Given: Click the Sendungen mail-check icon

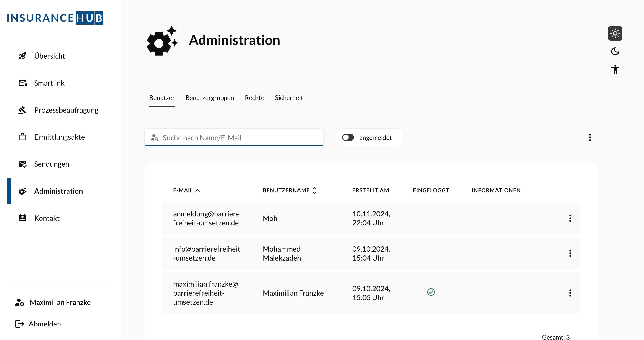Looking at the screenshot, I should (x=22, y=164).
